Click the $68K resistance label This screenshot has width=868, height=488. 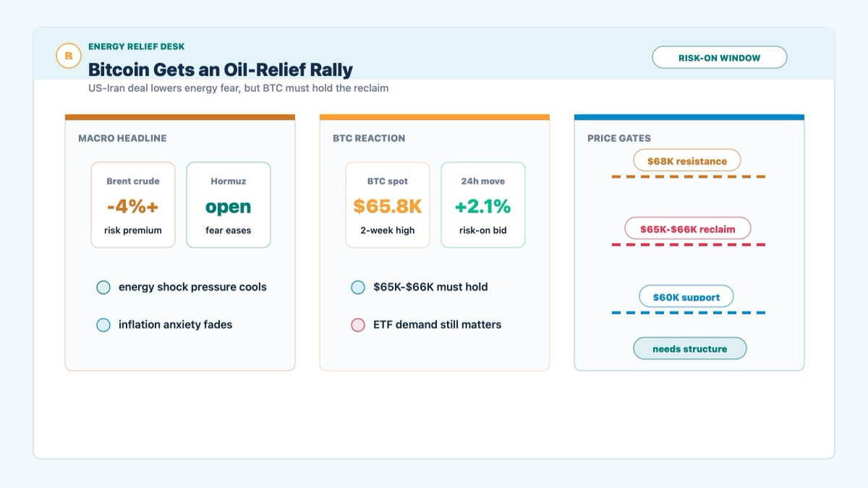tap(687, 160)
